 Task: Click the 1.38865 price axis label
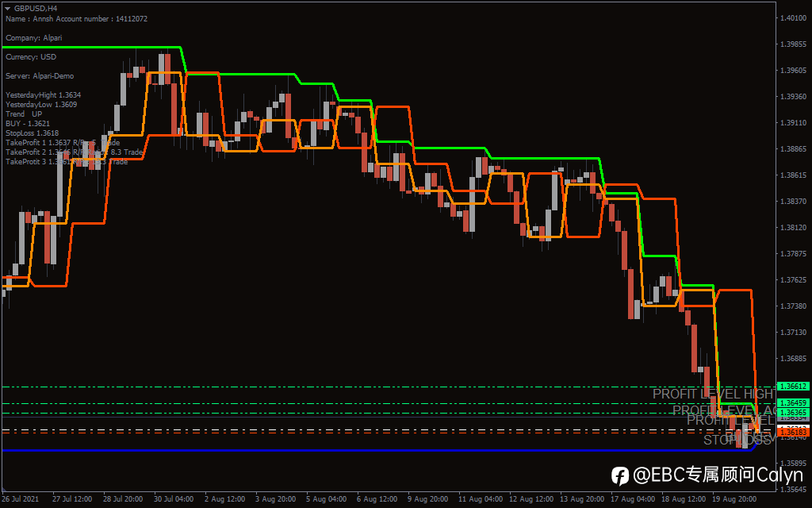tap(793, 148)
